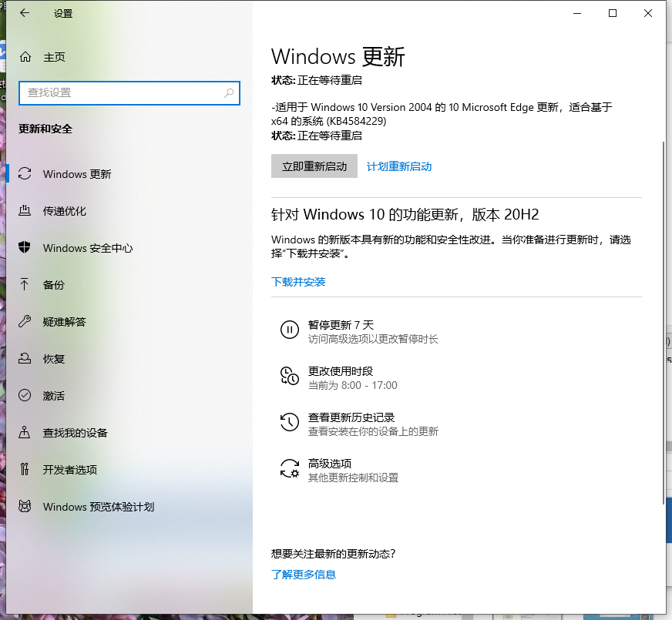The image size is (672, 620).
Task: Open the Windows 更新 sidebar section
Action: (77, 174)
